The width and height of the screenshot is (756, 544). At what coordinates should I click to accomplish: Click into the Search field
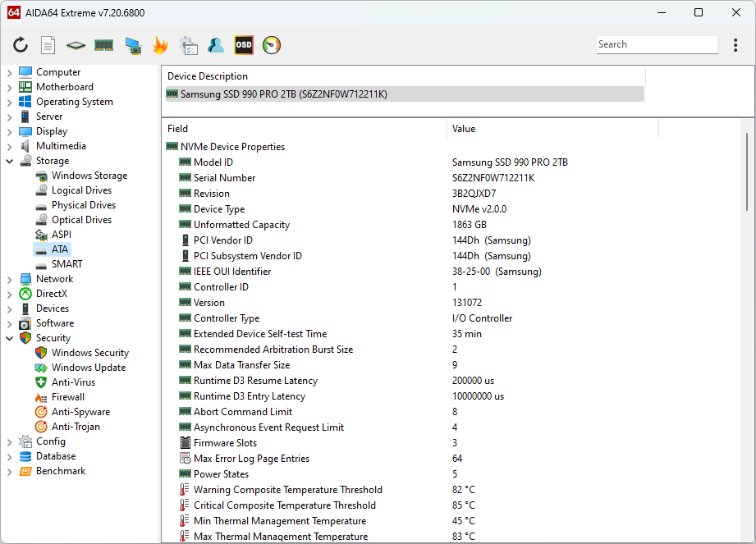click(655, 45)
